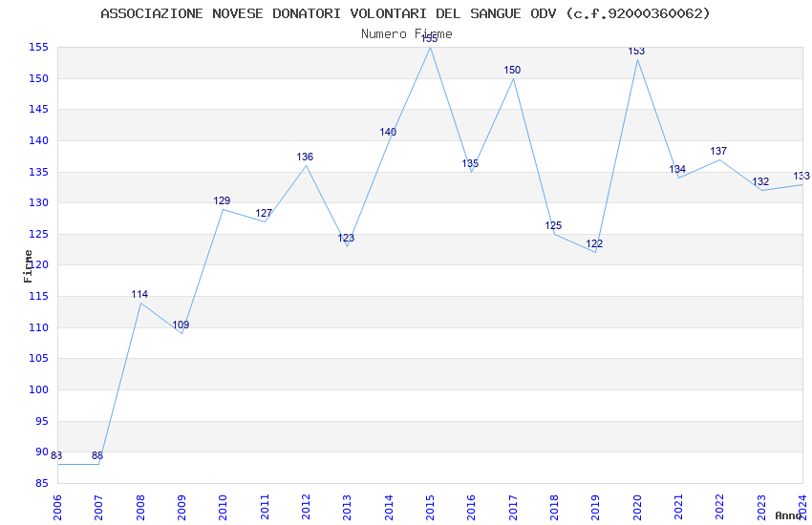The height and width of the screenshot is (525, 812).
Task: Click the y-axis tick label 105
Action: (38, 359)
